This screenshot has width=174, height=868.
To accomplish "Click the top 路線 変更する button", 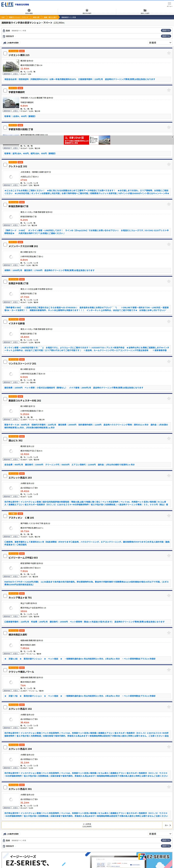I will click(x=166, y=30).
